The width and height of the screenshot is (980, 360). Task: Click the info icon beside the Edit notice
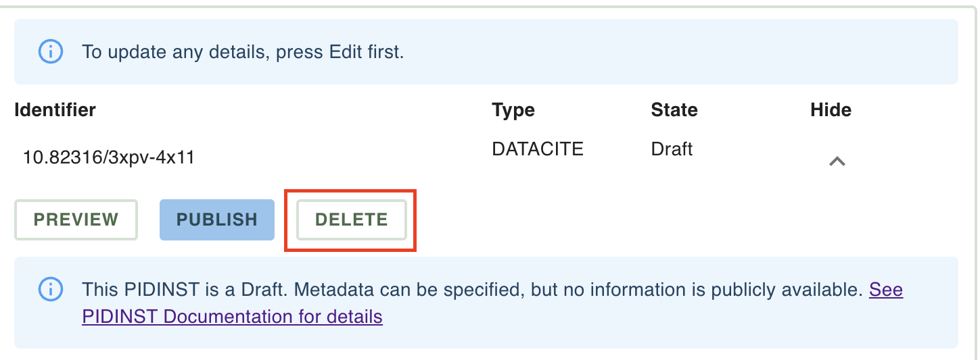(x=51, y=51)
